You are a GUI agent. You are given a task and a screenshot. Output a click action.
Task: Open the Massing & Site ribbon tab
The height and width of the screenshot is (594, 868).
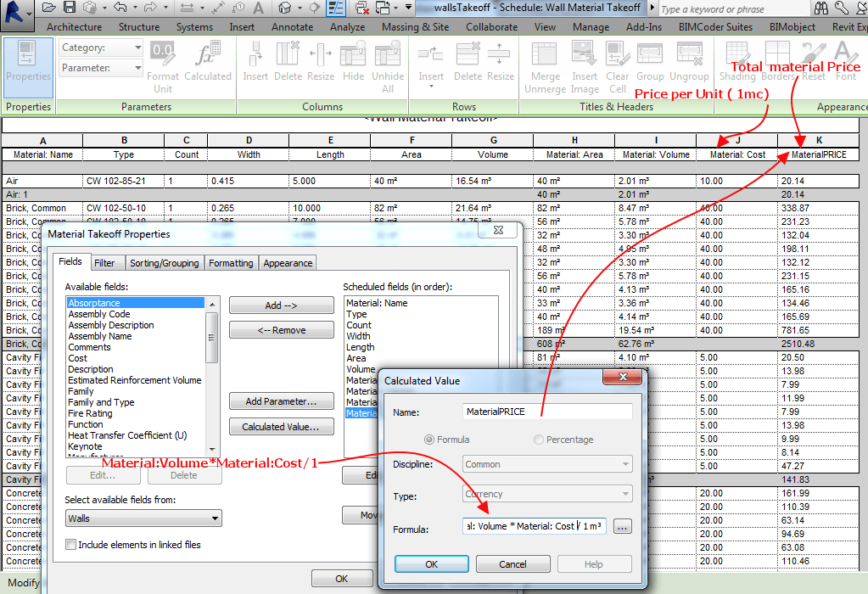coord(415,26)
